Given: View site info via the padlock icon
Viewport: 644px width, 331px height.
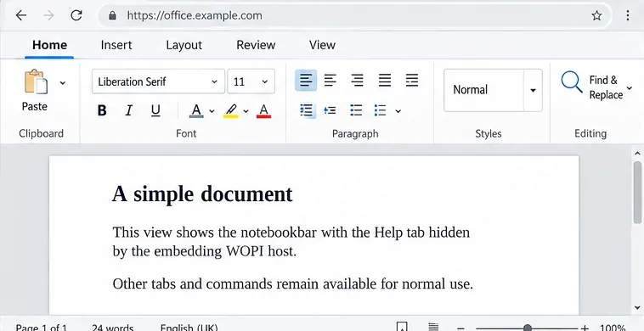Looking at the screenshot, I should [112, 15].
